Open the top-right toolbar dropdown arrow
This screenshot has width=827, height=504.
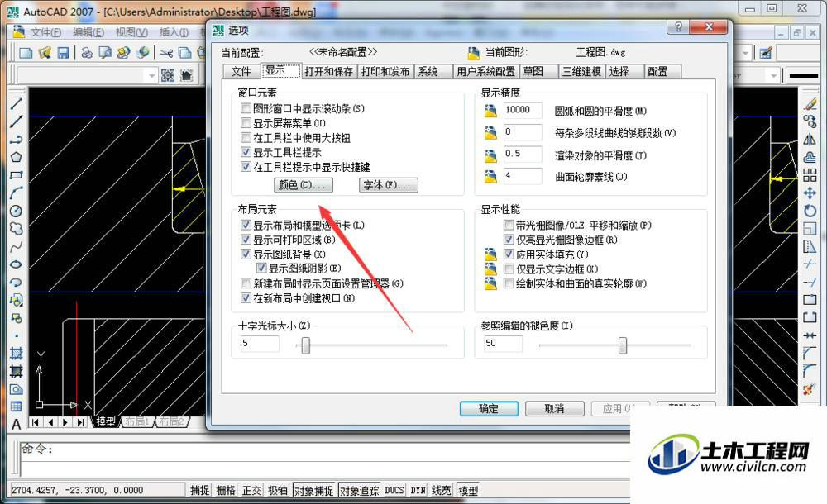click(745, 53)
